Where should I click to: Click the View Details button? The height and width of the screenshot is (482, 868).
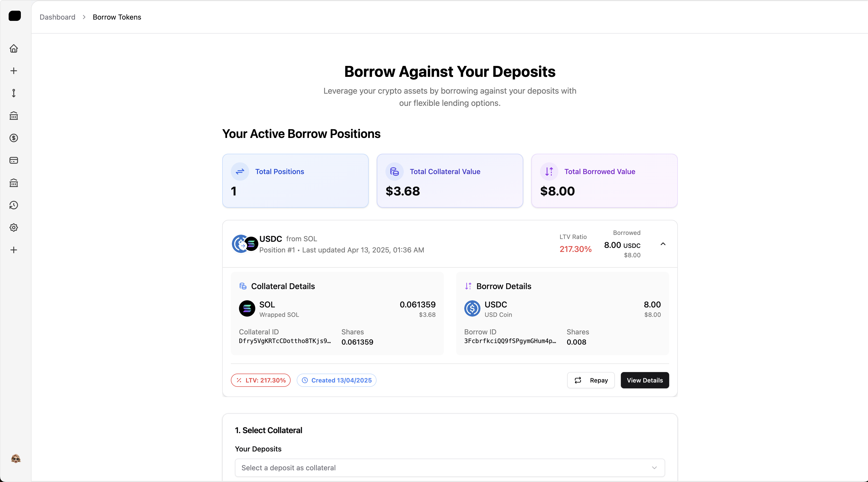(x=644, y=380)
